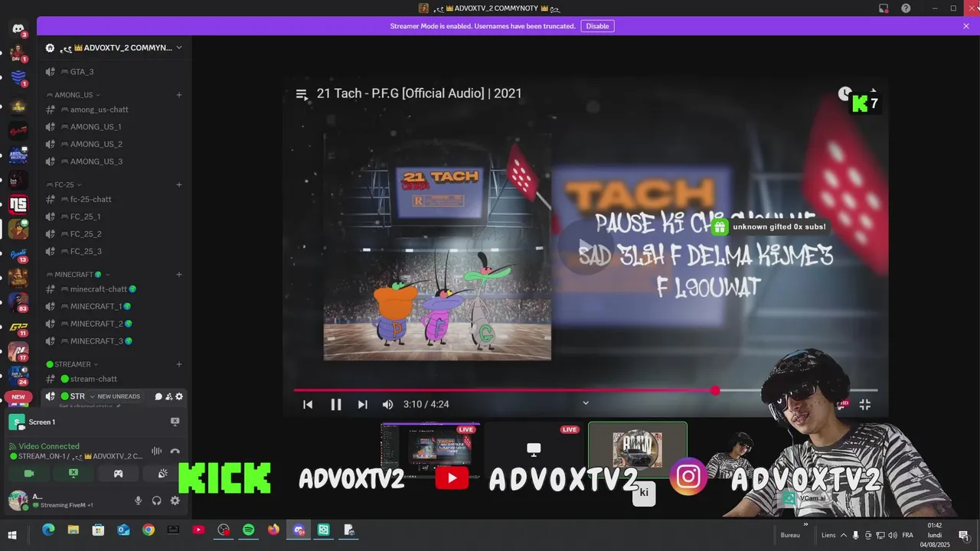This screenshot has height=551, width=980.
Task: Select the first LIVE stream thumbnail
Action: (x=430, y=449)
